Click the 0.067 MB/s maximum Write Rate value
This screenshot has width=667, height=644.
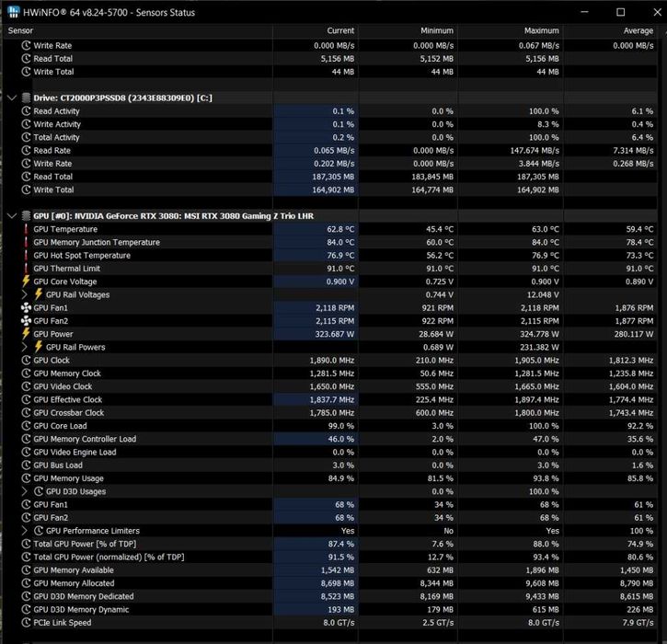[x=539, y=45]
